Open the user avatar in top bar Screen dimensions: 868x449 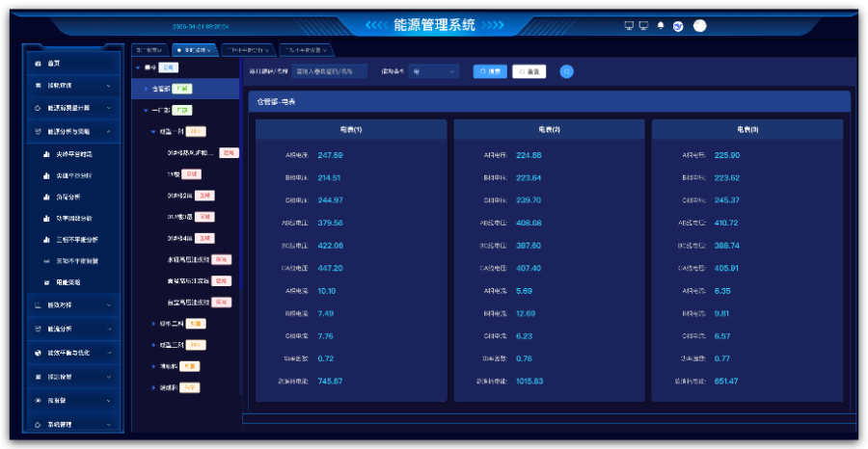[x=700, y=26]
